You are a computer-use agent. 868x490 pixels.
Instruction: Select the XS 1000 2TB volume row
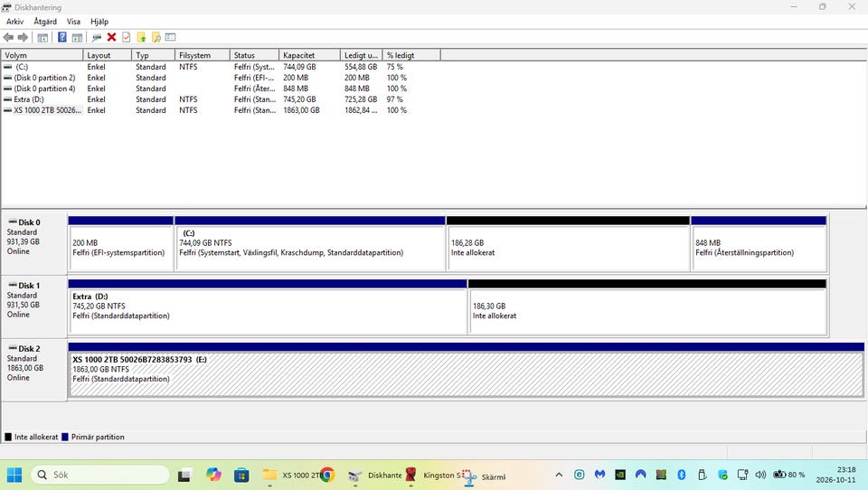(222, 110)
